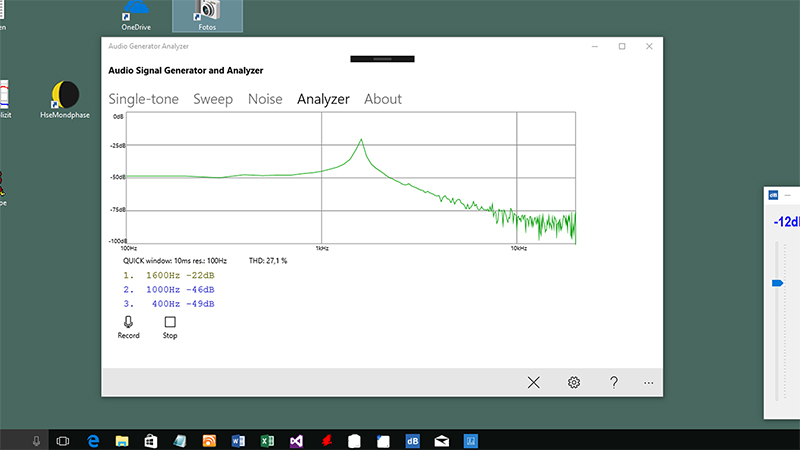This screenshot has height=450, width=800.
Task: Expand the more options ellipsis menu
Action: pyautogui.click(x=649, y=382)
